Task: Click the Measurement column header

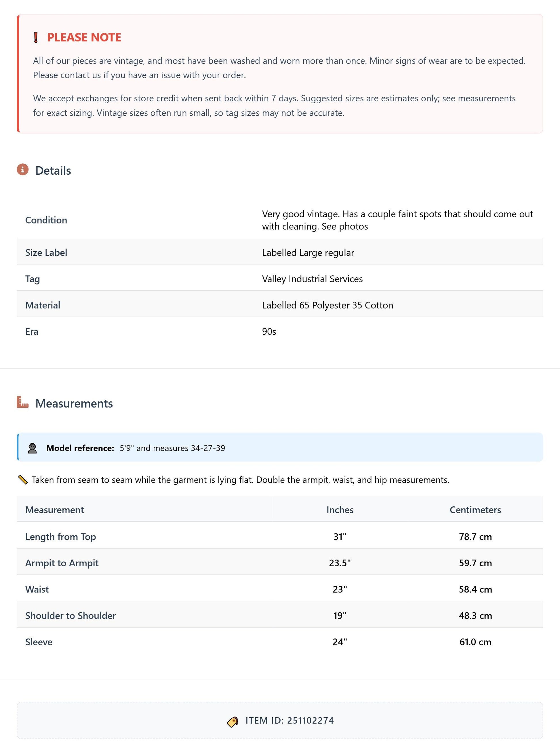Action: tap(55, 510)
